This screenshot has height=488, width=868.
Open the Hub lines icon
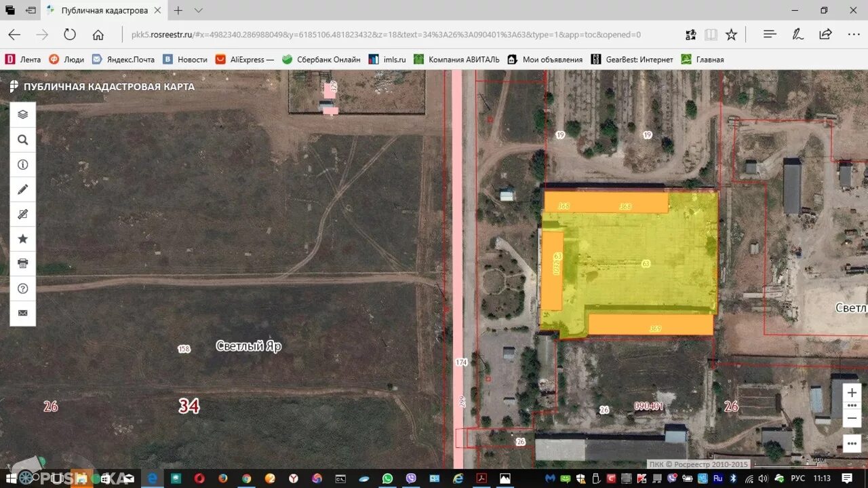770,35
